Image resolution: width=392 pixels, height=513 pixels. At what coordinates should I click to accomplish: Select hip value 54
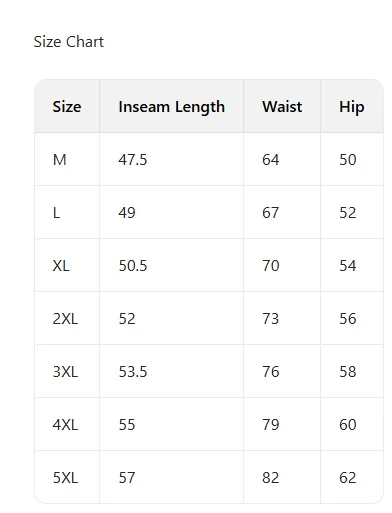point(348,266)
